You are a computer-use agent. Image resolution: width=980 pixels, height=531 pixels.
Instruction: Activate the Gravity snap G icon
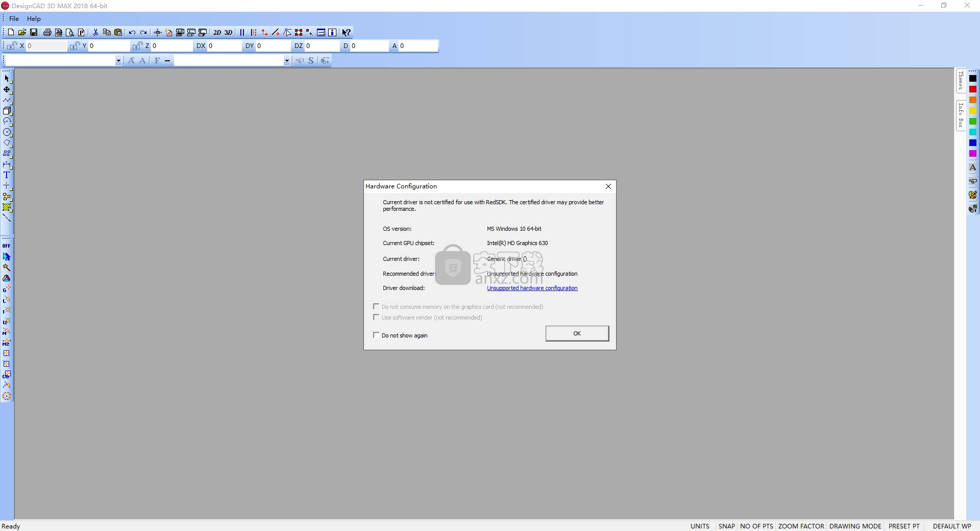6,289
